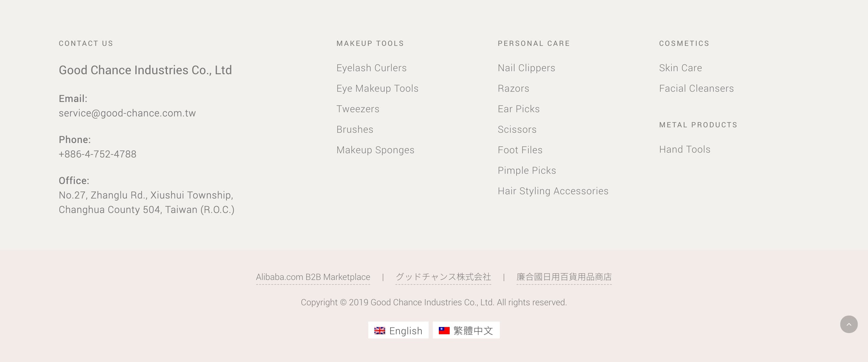Open the Eyelash Curlers link
868x362 pixels.
coord(371,68)
